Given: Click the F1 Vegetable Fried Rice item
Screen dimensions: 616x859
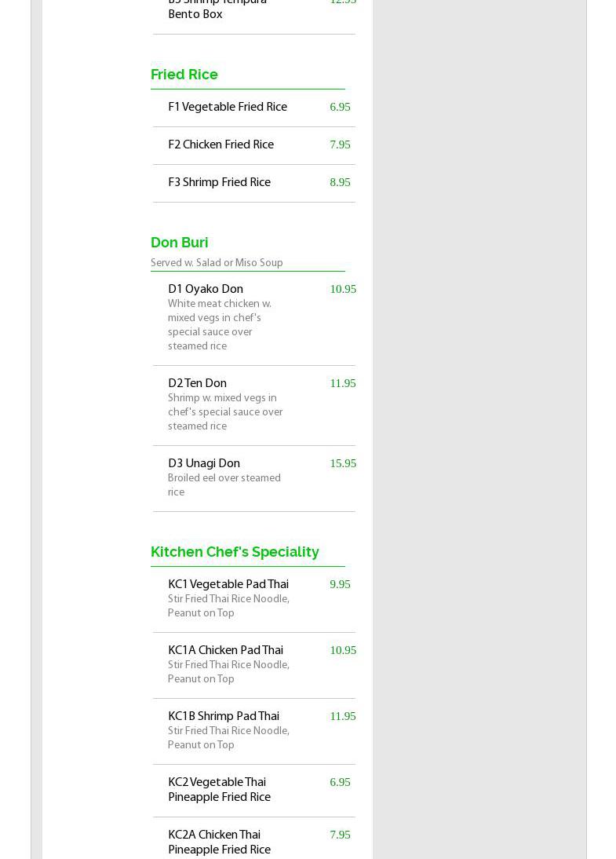Looking at the screenshot, I should 228,107.
